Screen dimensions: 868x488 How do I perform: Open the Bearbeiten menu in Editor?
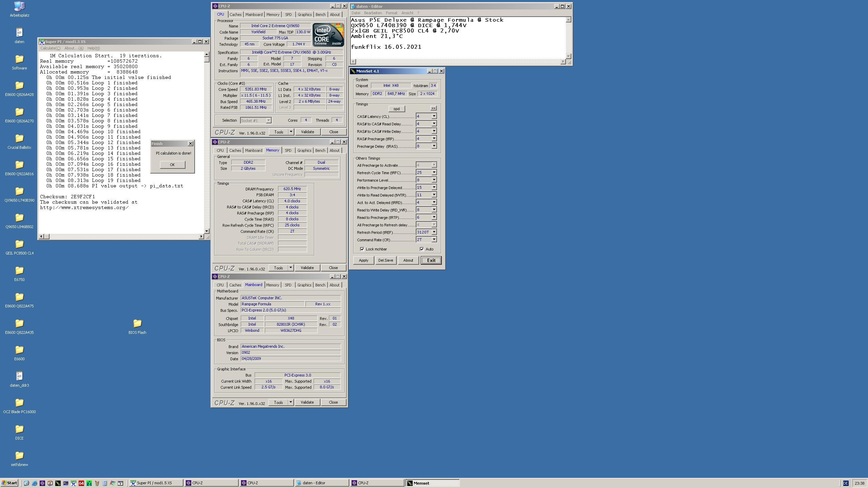373,13
